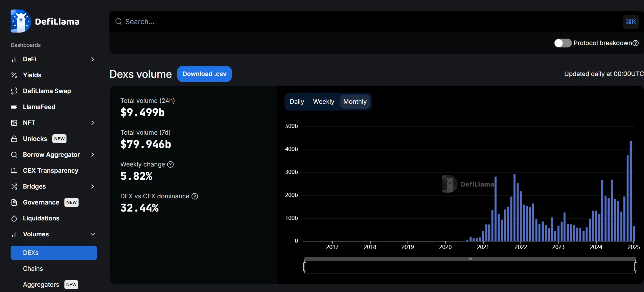Click the DefiLlama wordmark text

point(57,22)
